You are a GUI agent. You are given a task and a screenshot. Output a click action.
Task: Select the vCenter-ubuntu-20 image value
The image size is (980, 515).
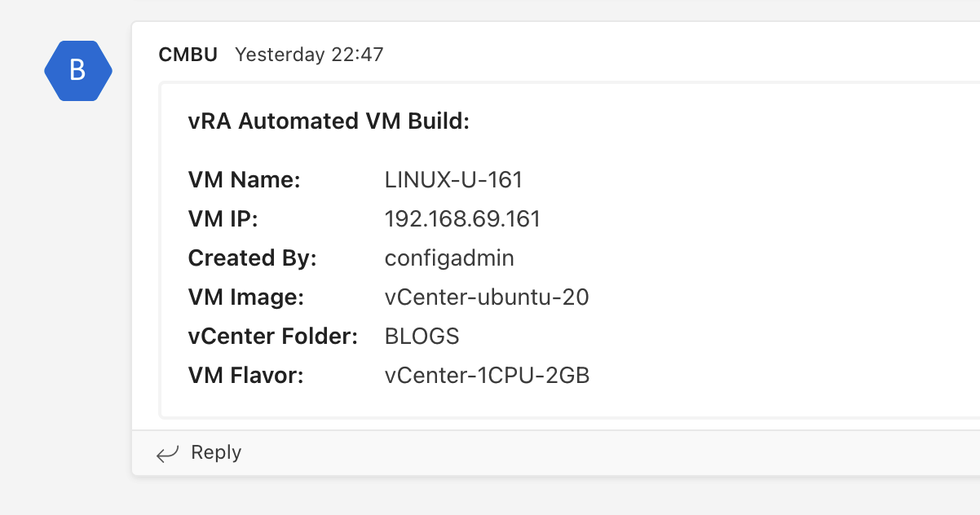coord(487,297)
